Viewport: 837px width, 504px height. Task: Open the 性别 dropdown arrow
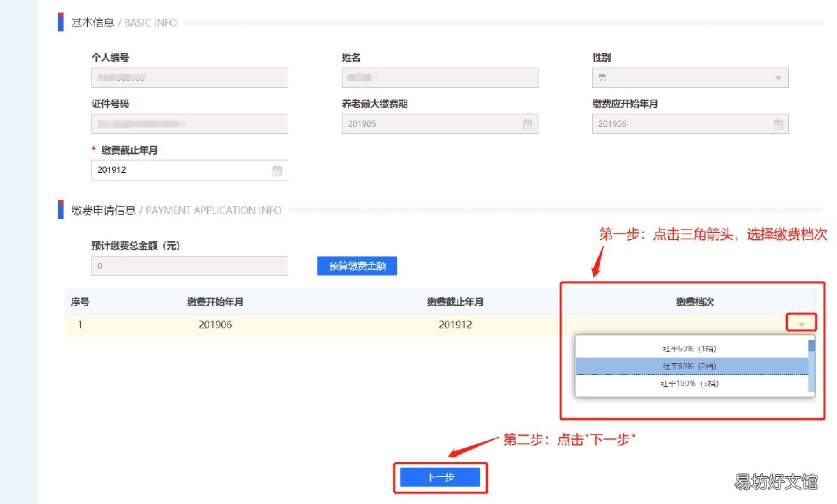(778, 78)
